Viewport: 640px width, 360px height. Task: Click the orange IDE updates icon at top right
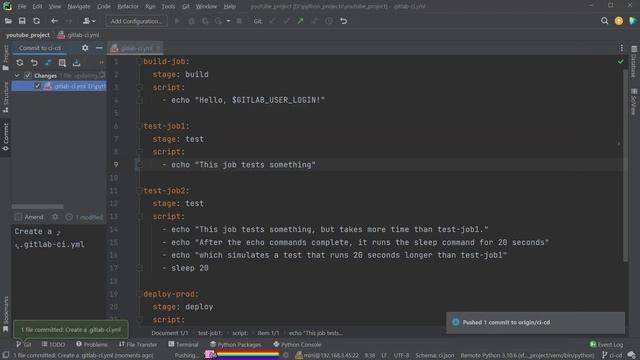[x=619, y=21]
